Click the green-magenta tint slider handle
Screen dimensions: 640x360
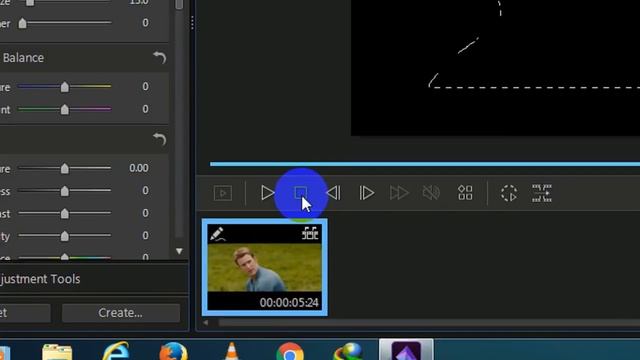(x=64, y=109)
